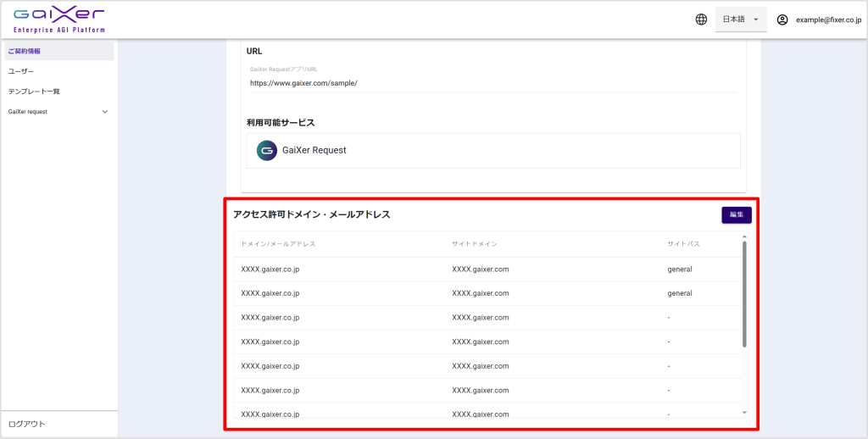This screenshot has width=868, height=439.
Task: Click the globe language icon
Action: (x=701, y=19)
